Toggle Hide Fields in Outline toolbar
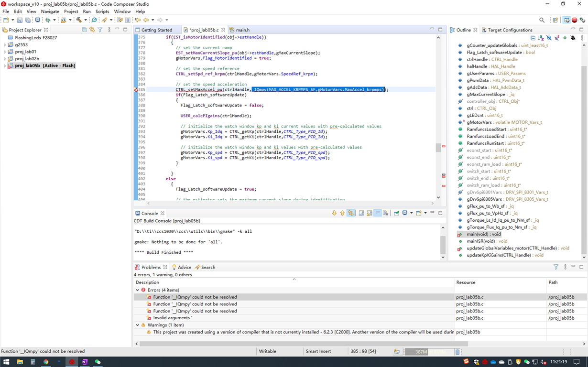 pyautogui.click(x=549, y=38)
